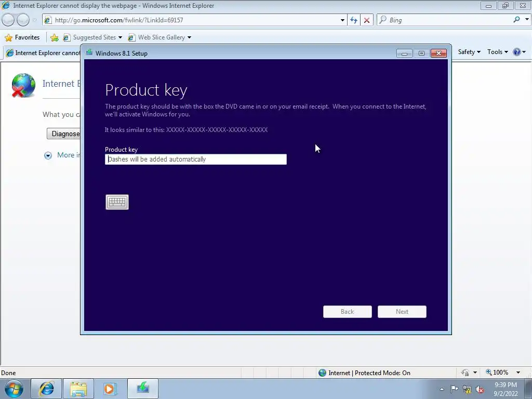Click the Diagnose connection problems button

point(64,134)
